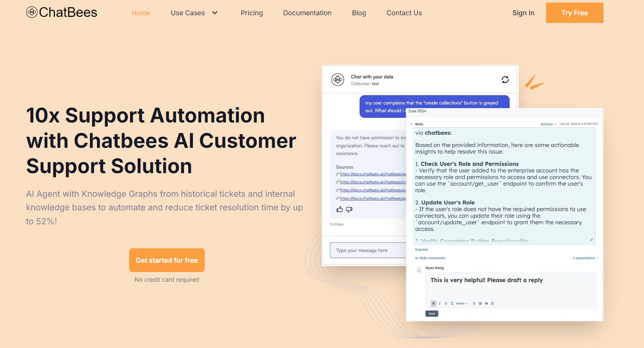Click the thumbs up feedback icon
The image size is (644, 348).
(339, 209)
